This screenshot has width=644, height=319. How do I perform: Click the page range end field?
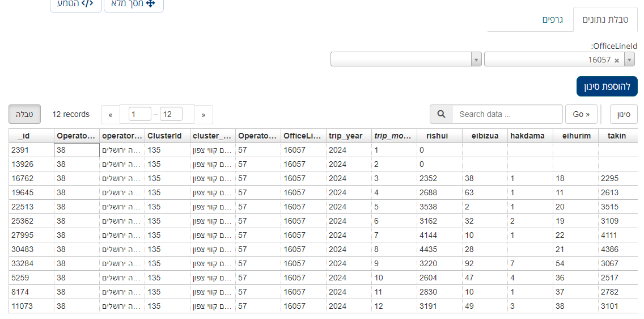(171, 114)
